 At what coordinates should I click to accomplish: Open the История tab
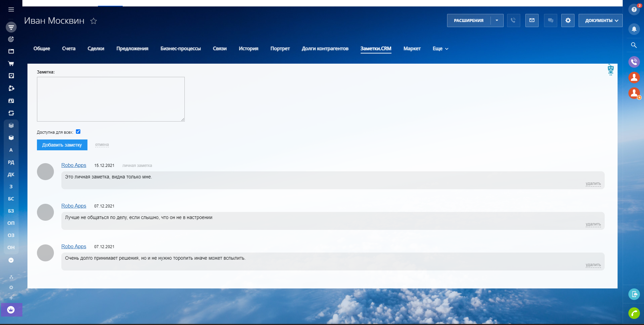[x=248, y=49]
